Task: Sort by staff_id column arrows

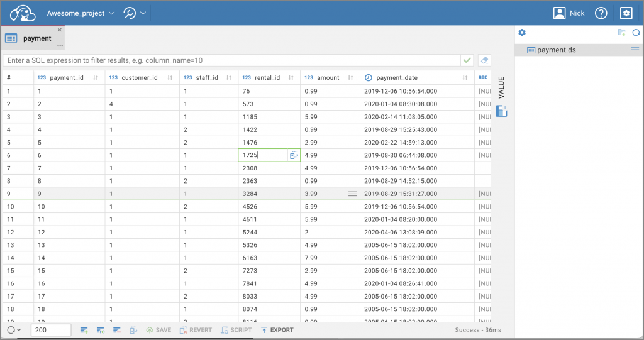Action: 229,77
